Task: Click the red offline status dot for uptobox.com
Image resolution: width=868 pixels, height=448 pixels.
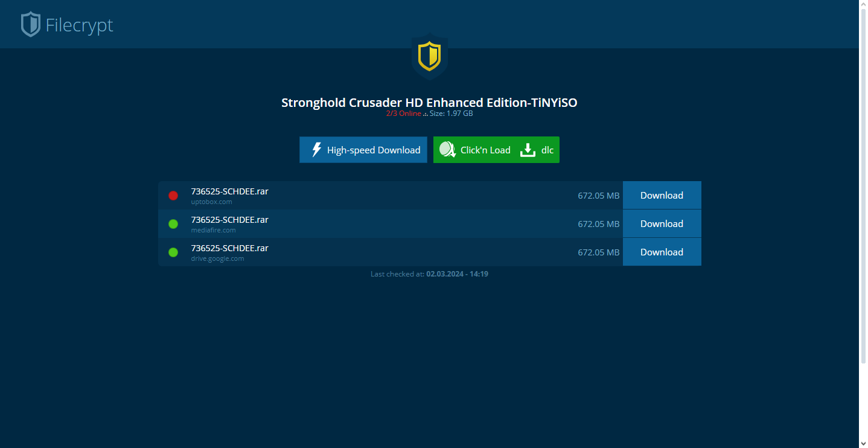Action: pyautogui.click(x=173, y=195)
